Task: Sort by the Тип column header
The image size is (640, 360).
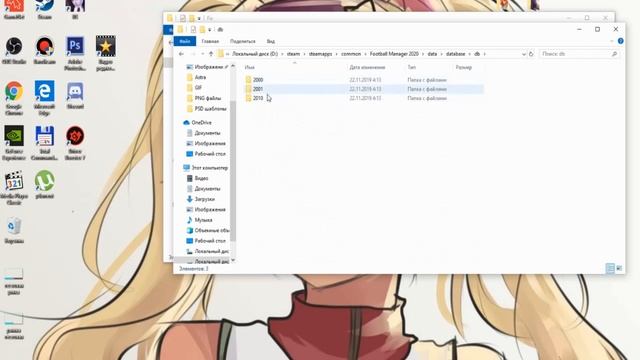Action: [411, 67]
